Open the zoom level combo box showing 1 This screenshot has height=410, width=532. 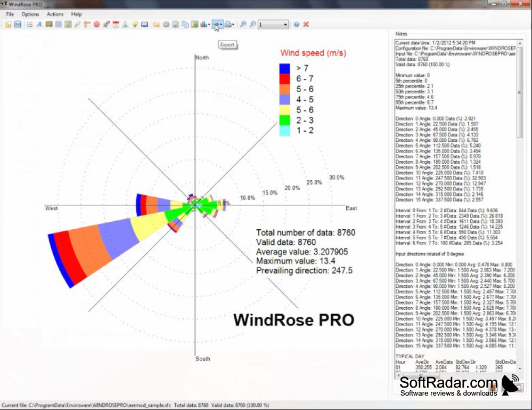273,25
